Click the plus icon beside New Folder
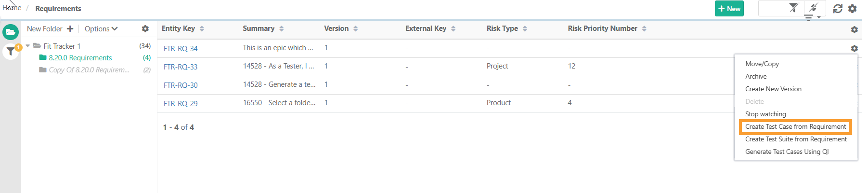Image resolution: width=868 pixels, height=193 pixels. coord(70,29)
